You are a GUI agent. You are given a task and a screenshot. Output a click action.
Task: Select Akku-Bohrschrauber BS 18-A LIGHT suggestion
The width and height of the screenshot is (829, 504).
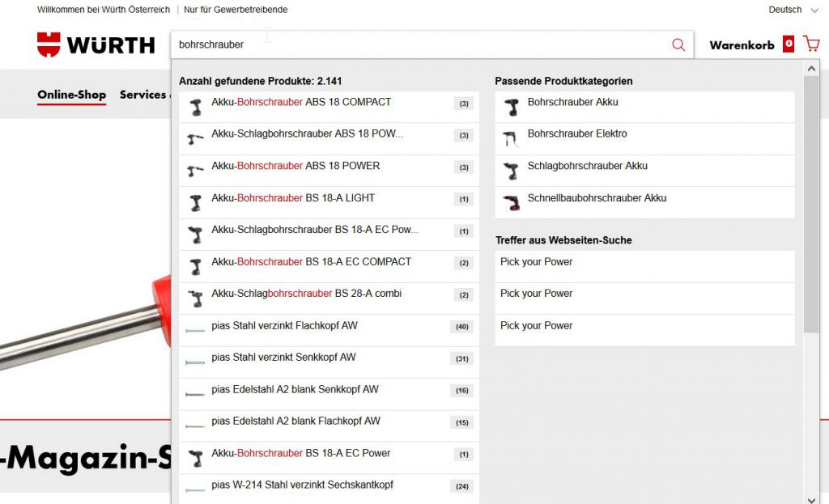pos(329,203)
